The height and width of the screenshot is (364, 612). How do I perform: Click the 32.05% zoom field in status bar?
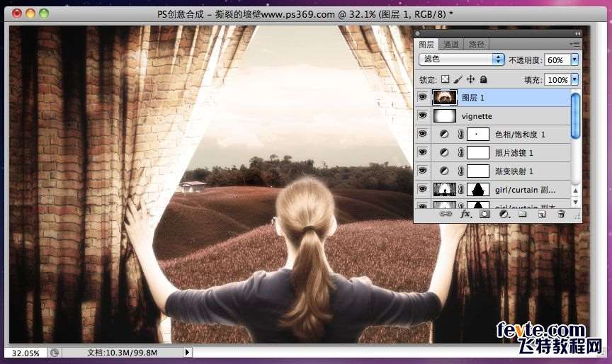click(25, 353)
